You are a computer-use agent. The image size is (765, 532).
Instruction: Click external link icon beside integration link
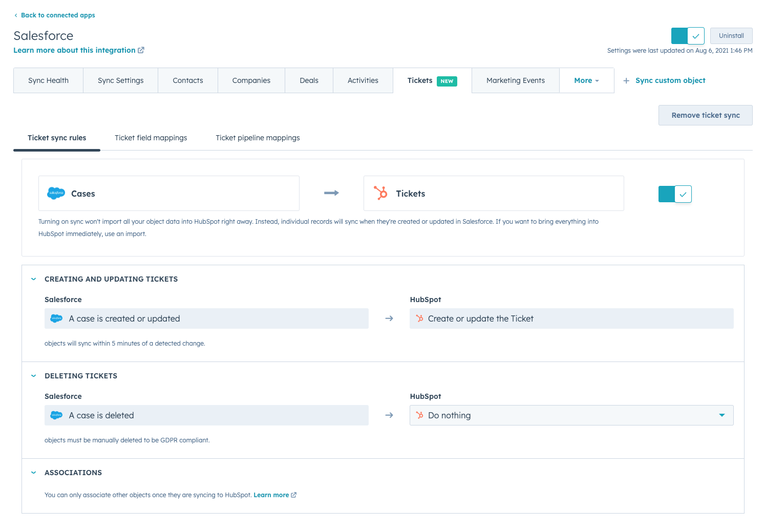(141, 50)
